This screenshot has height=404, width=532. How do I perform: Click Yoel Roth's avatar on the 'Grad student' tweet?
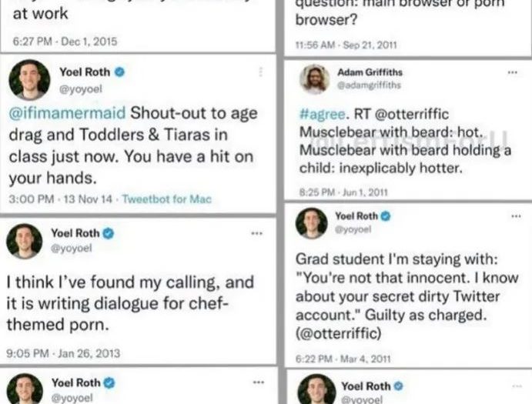pyautogui.click(x=312, y=223)
